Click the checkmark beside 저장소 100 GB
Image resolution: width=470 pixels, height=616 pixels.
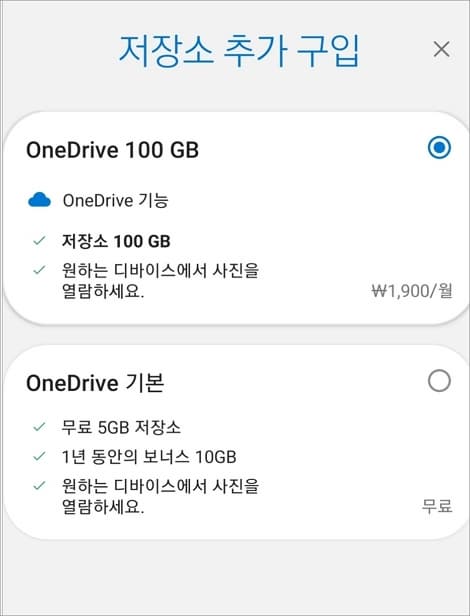coord(39,240)
